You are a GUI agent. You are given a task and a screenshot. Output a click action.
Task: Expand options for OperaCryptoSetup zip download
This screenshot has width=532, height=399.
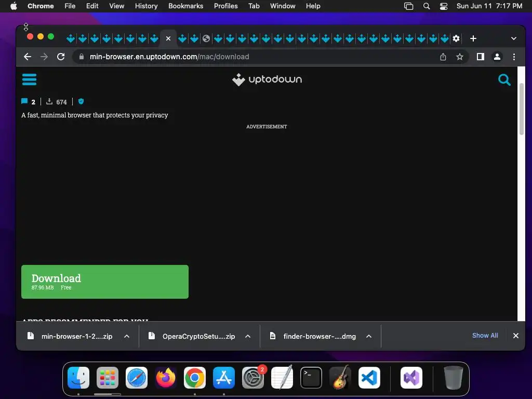pyautogui.click(x=248, y=336)
